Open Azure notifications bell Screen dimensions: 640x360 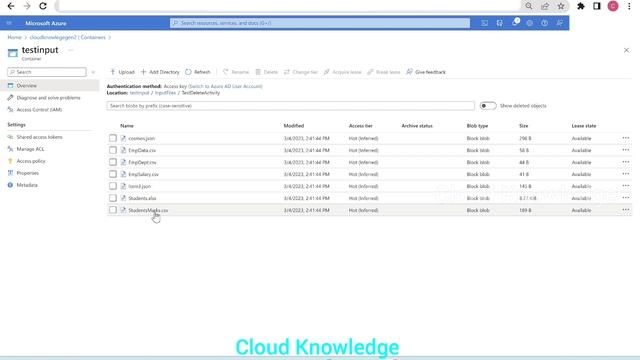515,23
